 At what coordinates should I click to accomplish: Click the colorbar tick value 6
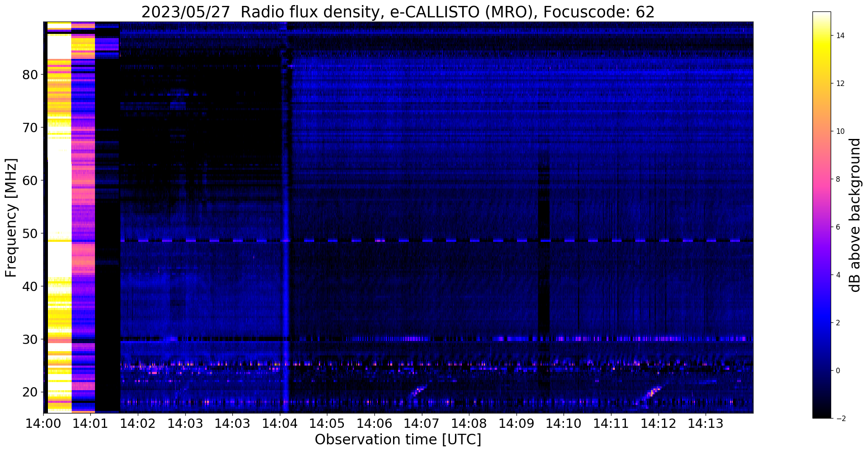coord(837,227)
